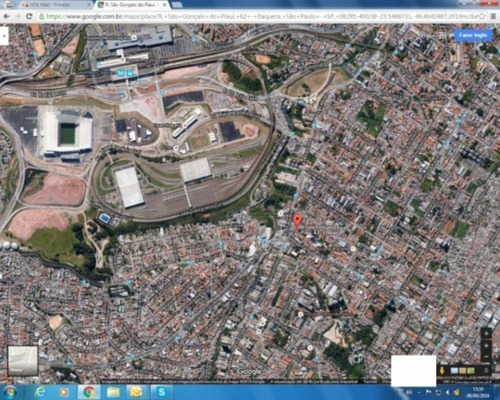Open the Chrome hamburger menu
The width and height of the screenshot is (500, 400).
pyautogui.click(x=493, y=16)
